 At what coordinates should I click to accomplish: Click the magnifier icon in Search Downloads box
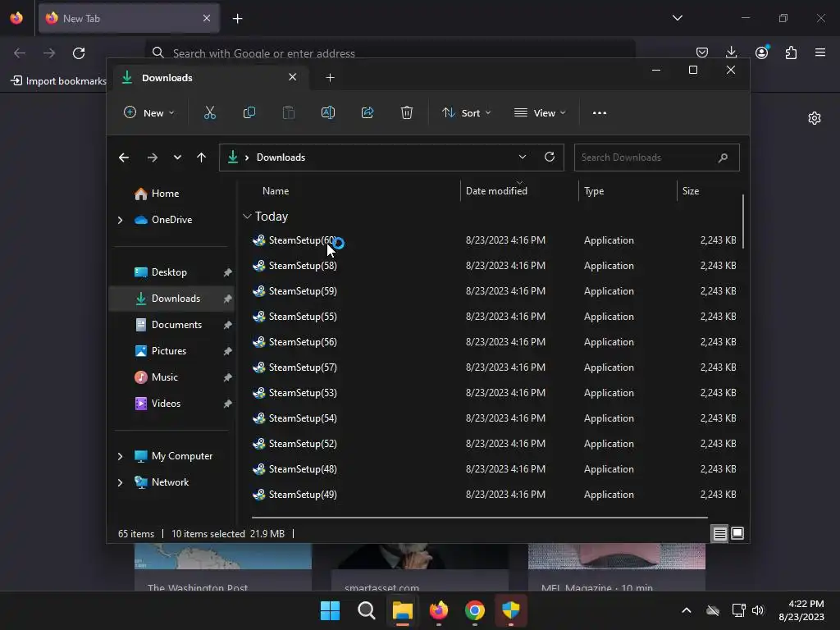(x=723, y=157)
